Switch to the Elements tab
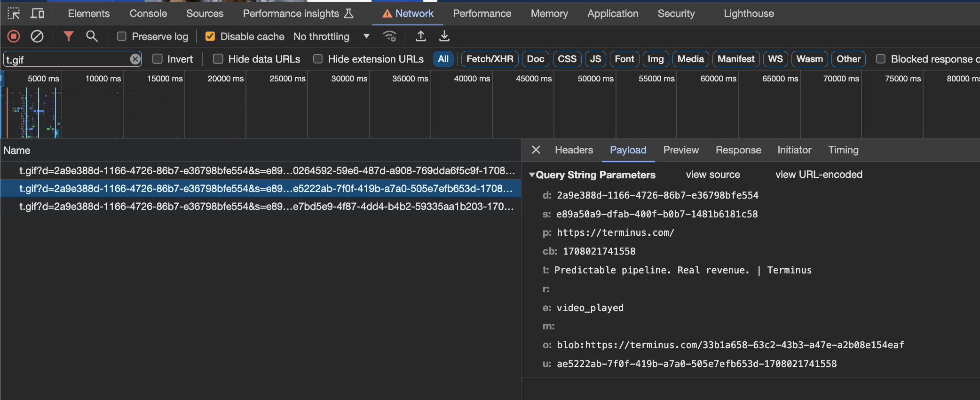Screen dimensions: 980x400 [x=88, y=13]
